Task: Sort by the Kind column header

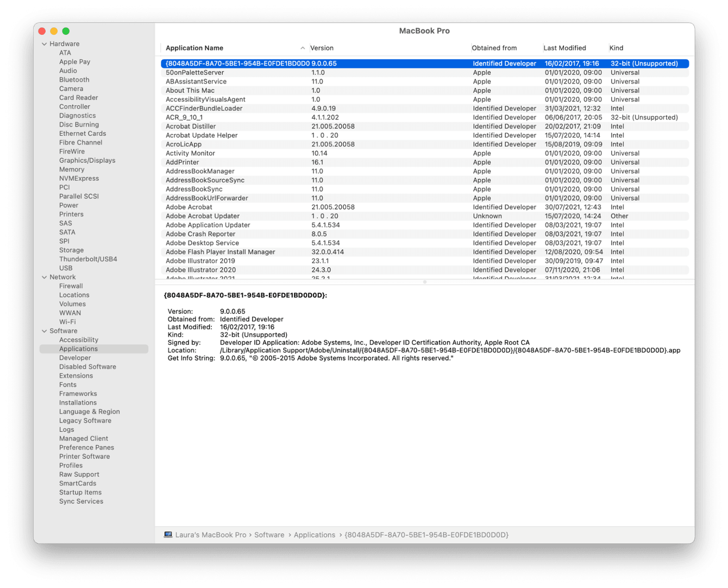Action: click(x=616, y=48)
